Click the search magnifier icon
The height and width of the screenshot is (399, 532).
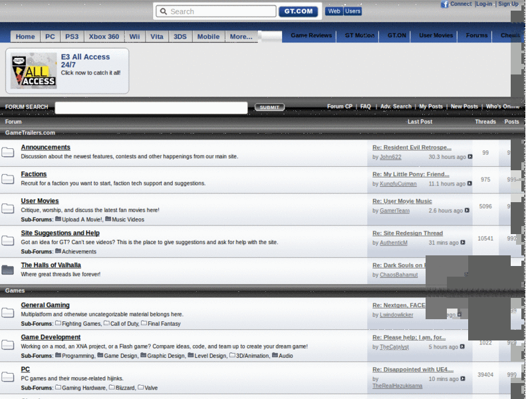pyautogui.click(x=163, y=11)
